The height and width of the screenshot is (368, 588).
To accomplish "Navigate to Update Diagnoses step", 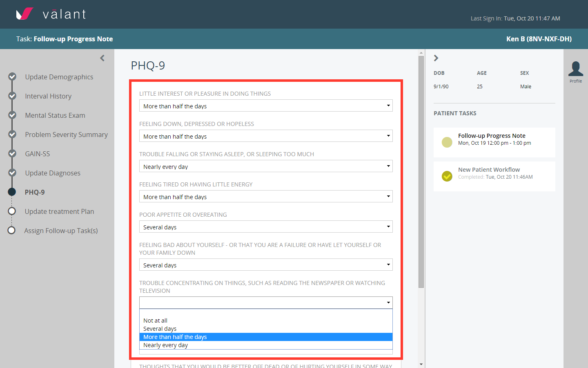I will pyautogui.click(x=53, y=173).
